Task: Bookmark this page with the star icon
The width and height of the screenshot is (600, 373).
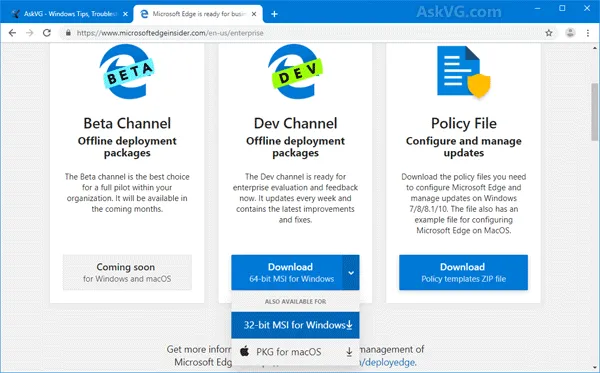Action: [x=549, y=33]
